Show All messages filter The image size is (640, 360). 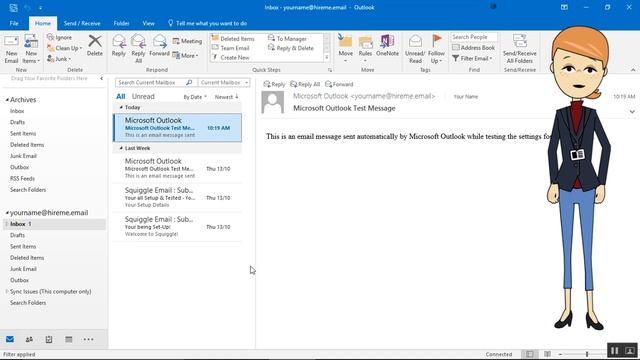120,97
